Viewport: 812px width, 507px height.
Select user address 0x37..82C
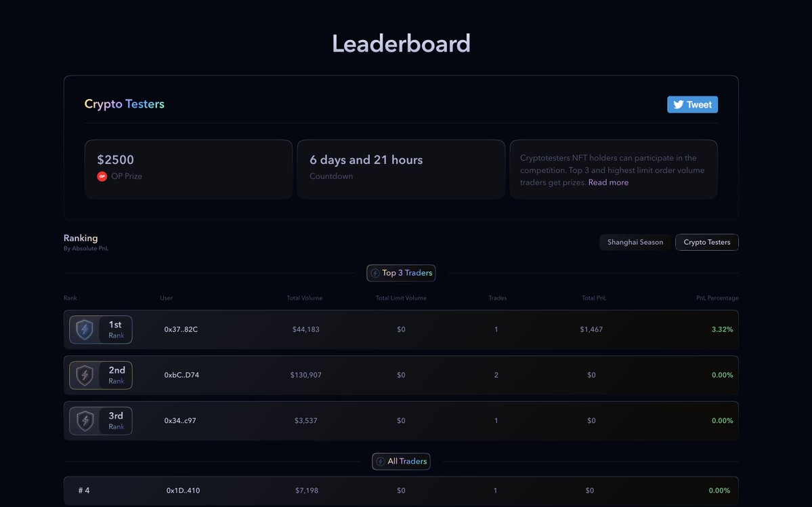tap(181, 329)
